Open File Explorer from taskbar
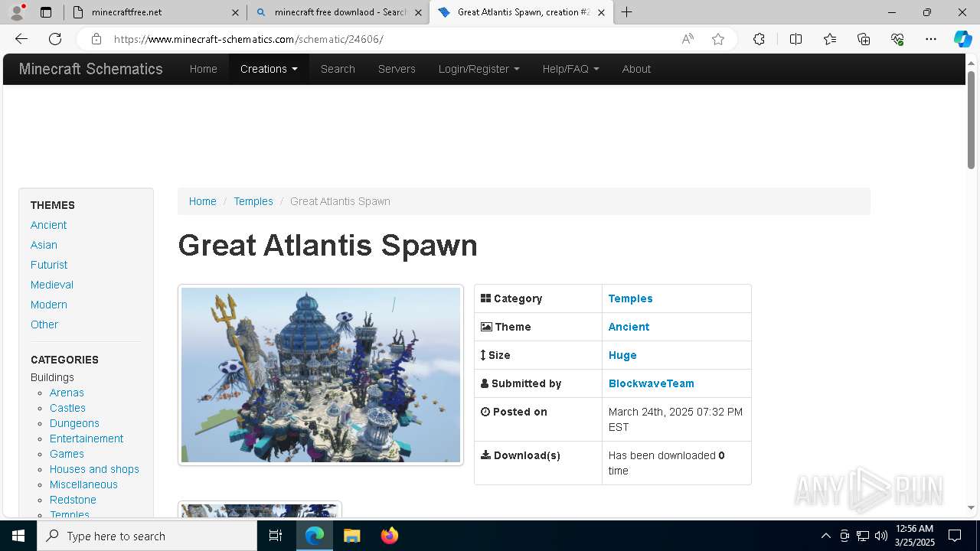The height and width of the screenshot is (551, 980). point(351,536)
